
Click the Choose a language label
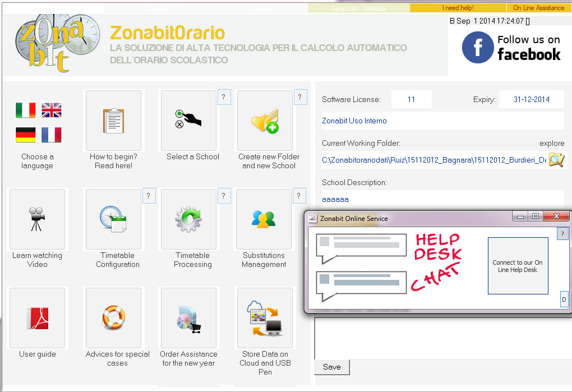tap(37, 161)
